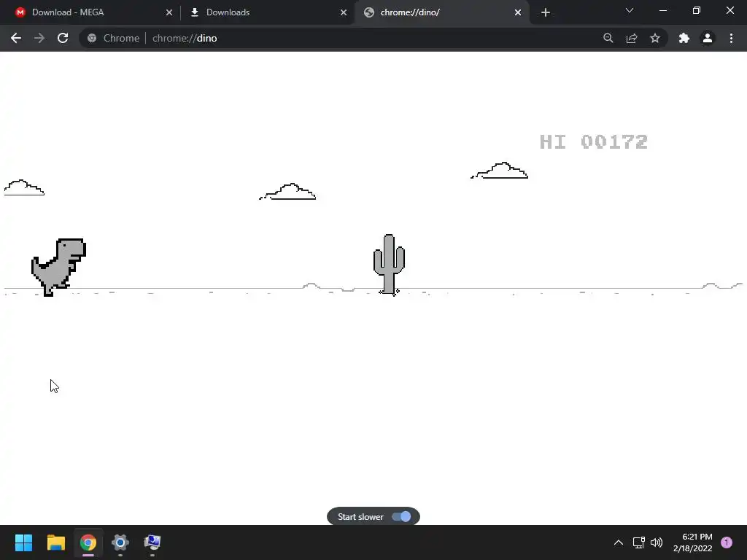Minimize the Chrome window
Screen dimensions: 747x560
(x=663, y=10)
